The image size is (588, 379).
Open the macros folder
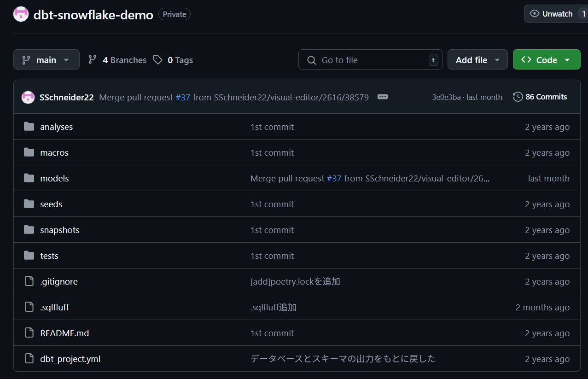(54, 153)
